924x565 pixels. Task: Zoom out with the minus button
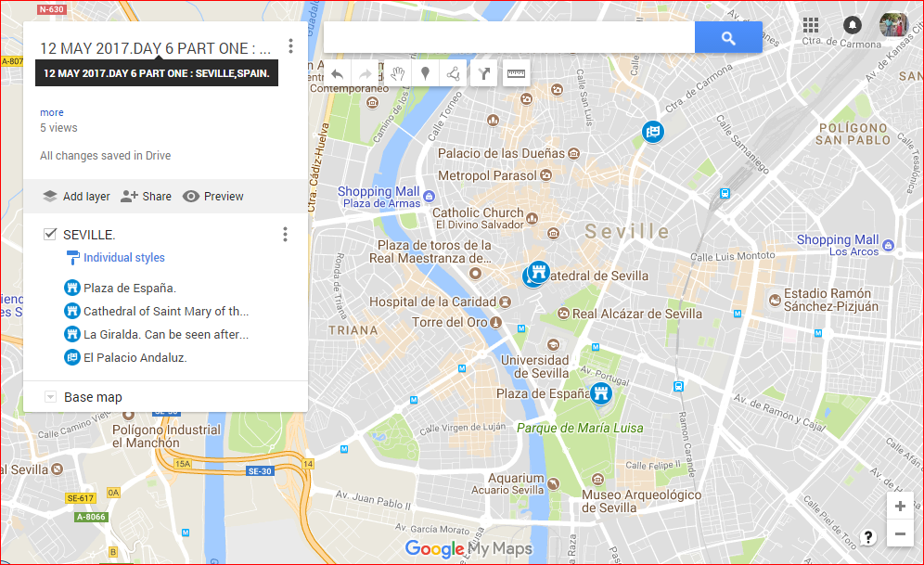901,533
